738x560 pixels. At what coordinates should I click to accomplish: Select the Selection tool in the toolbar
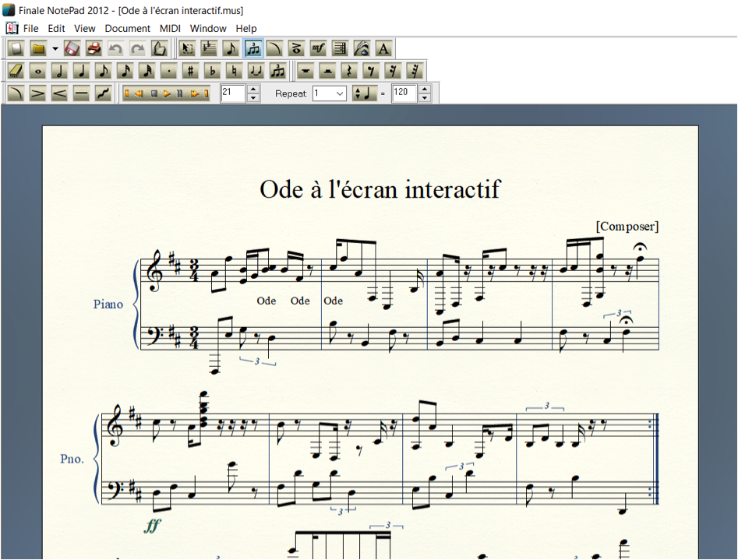coord(185,48)
